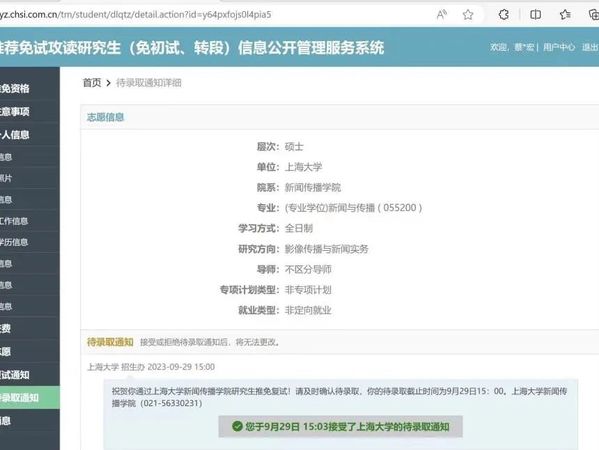Open the Favorites list icon
The height and width of the screenshot is (450, 599).
click(565, 15)
